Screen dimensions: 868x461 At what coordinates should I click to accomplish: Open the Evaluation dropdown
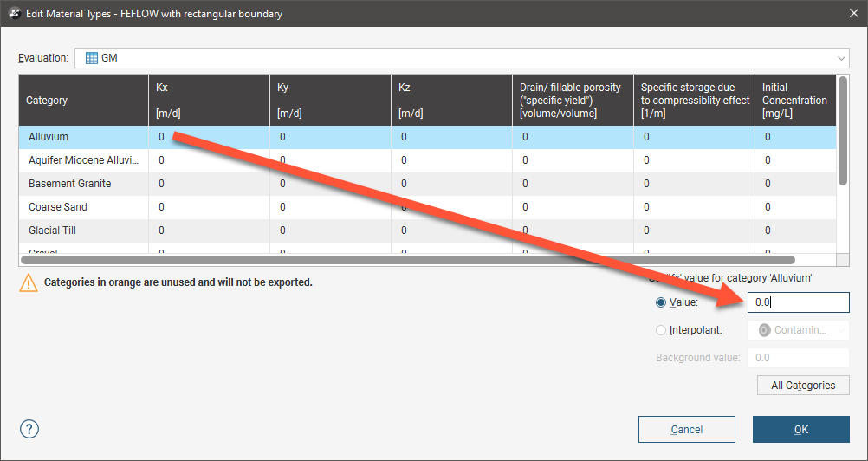coord(841,58)
